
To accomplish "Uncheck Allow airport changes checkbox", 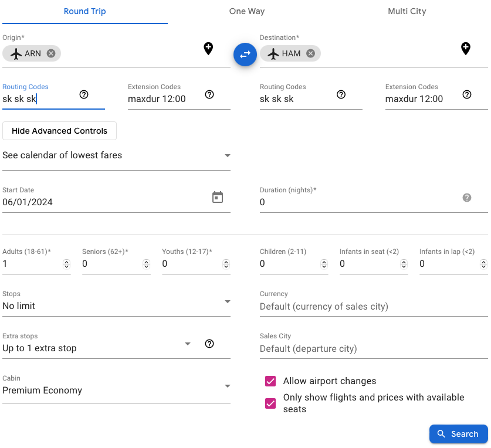I will tap(270, 381).
